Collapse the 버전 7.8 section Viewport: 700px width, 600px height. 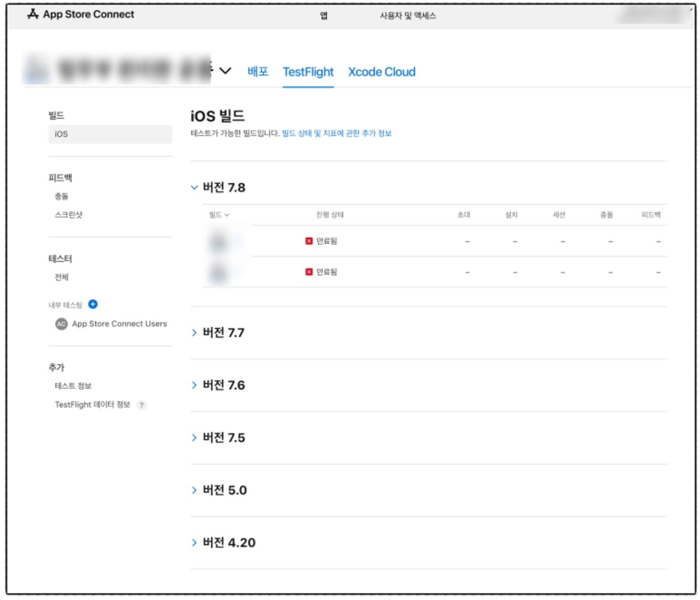click(x=194, y=187)
